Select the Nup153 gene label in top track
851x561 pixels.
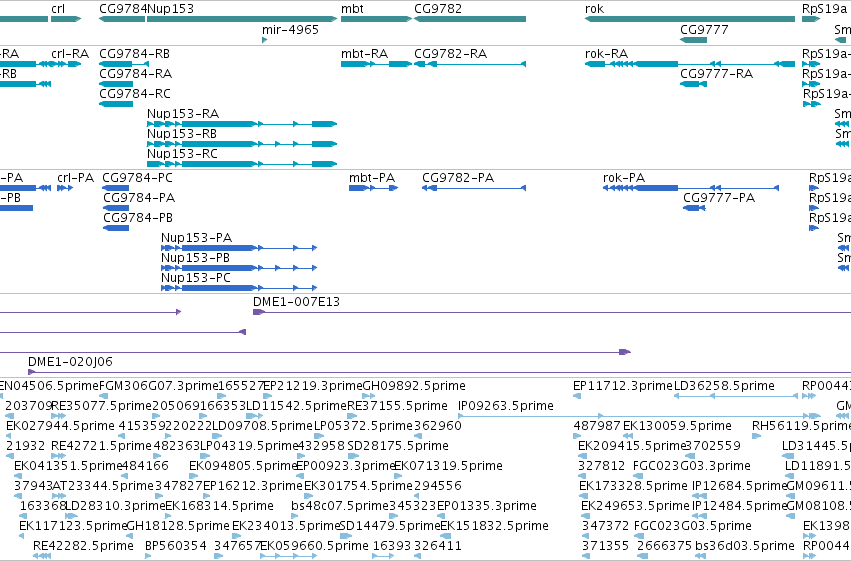pyautogui.click(x=170, y=9)
